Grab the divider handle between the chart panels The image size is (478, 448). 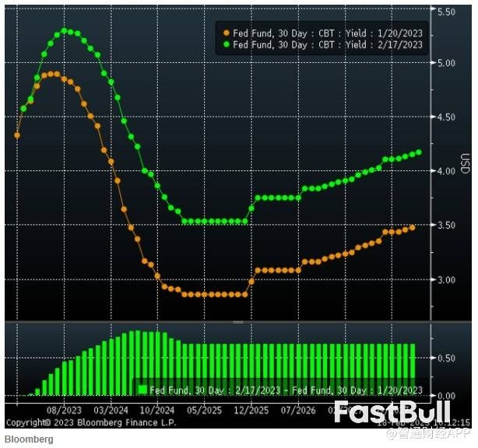(x=238, y=321)
